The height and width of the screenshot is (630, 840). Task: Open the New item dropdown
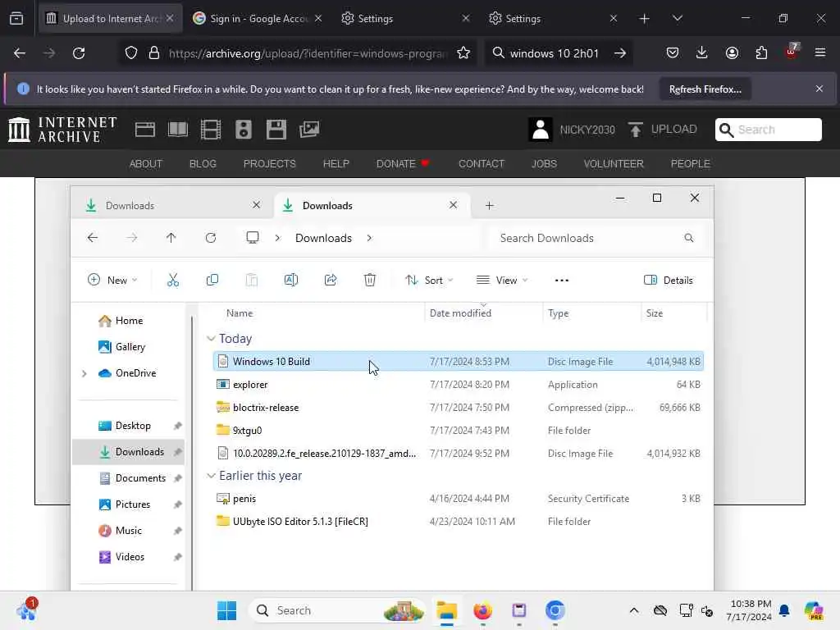(x=112, y=281)
